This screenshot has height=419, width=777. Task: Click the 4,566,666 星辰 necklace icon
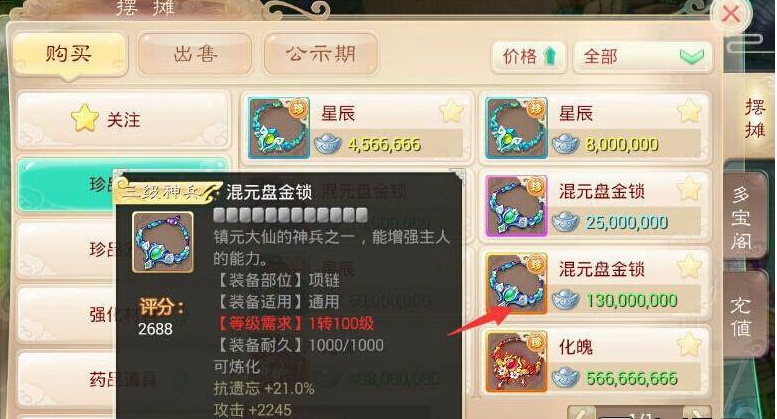pos(279,128)
